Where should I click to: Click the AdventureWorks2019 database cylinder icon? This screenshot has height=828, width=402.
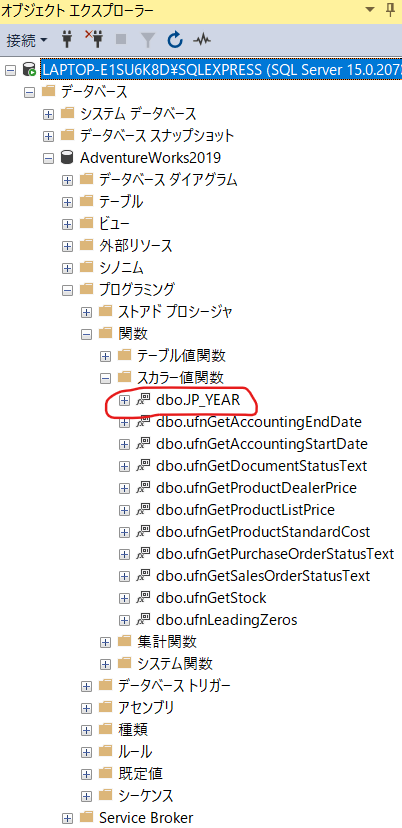tap(67, 157)
